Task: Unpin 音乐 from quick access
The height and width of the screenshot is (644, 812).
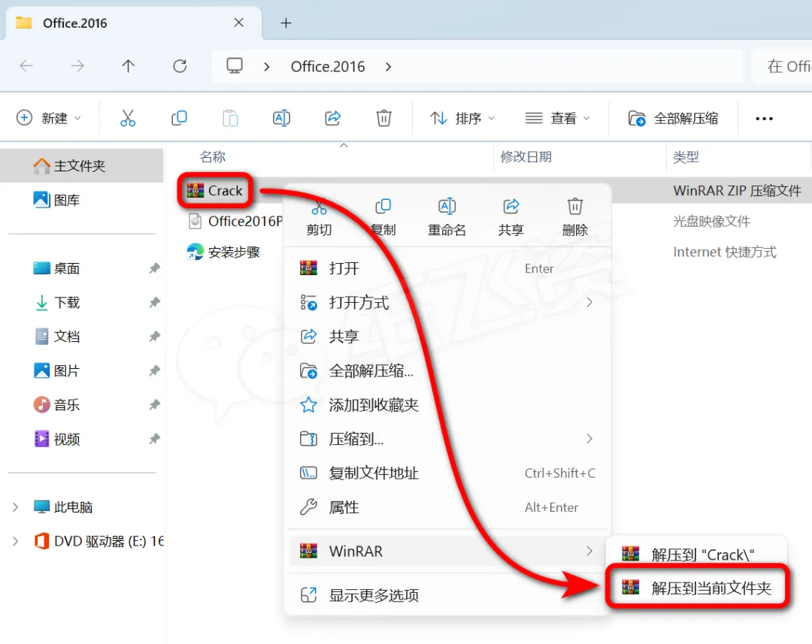Action: point(154,405)
